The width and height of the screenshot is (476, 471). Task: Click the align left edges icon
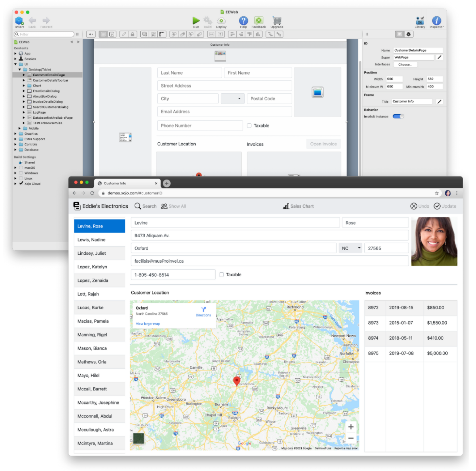232,34
